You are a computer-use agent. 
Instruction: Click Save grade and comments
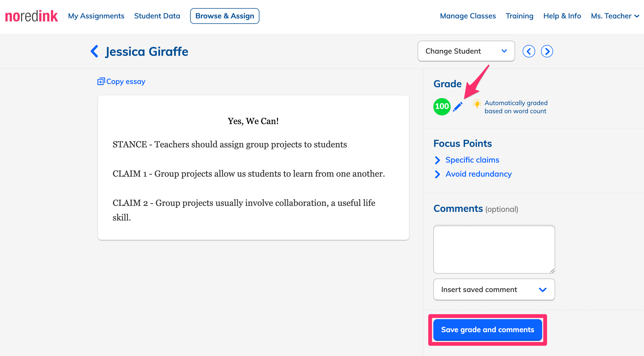[487, 330]
